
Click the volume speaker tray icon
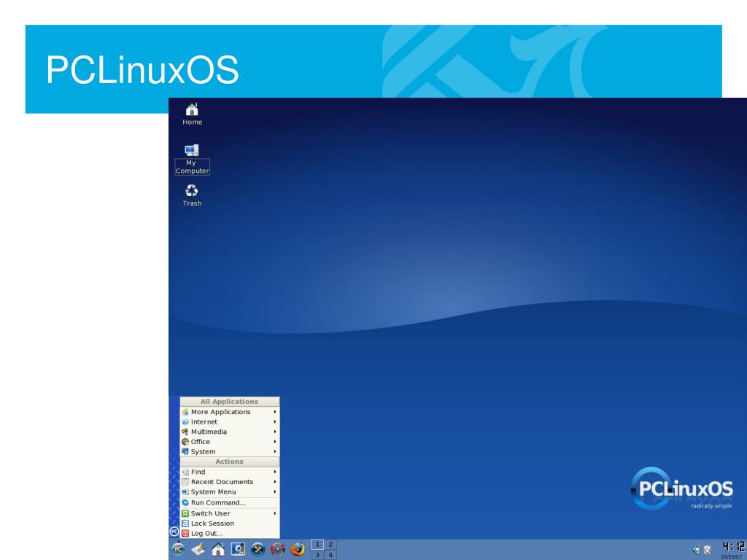tap(696, 550)
